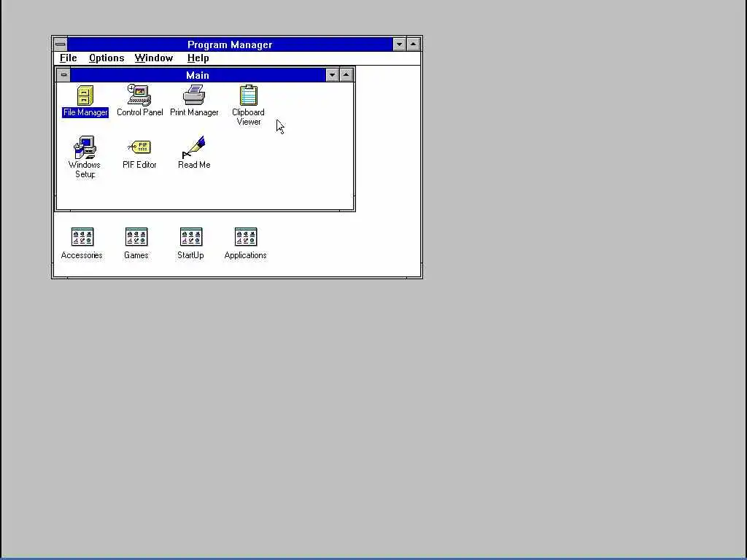This screenshot has height=560, width=747.
Task: Maximize the Program Manager window
Action: 414,44
